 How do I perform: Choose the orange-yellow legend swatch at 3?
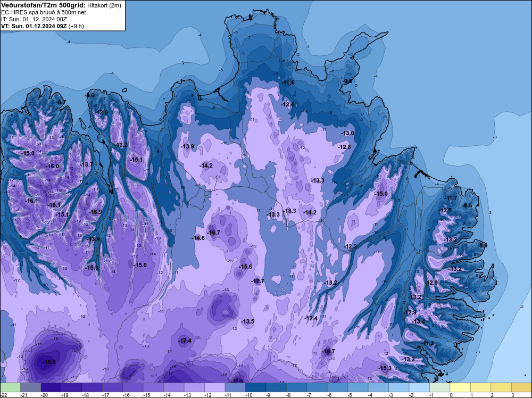521,387
